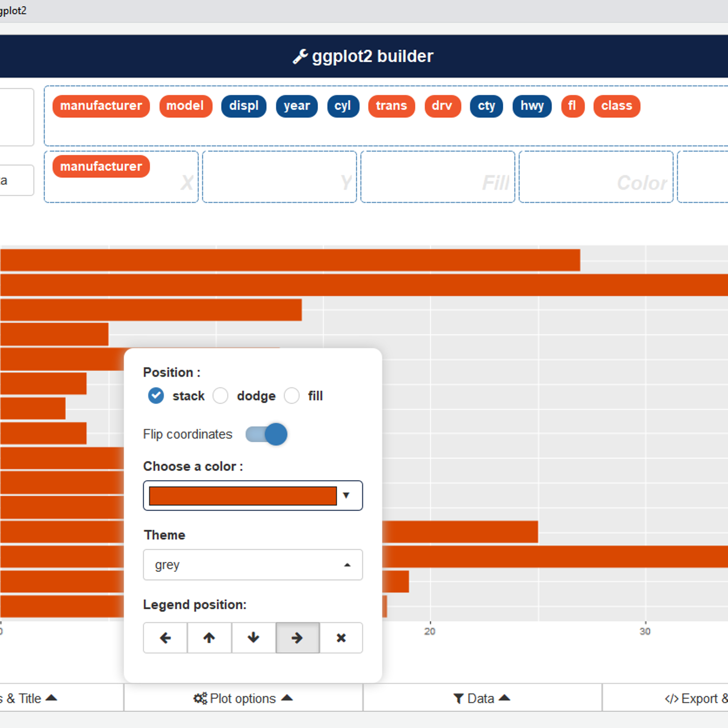Select the dodge position radio
728x728 pixels.
pos(221,396)
